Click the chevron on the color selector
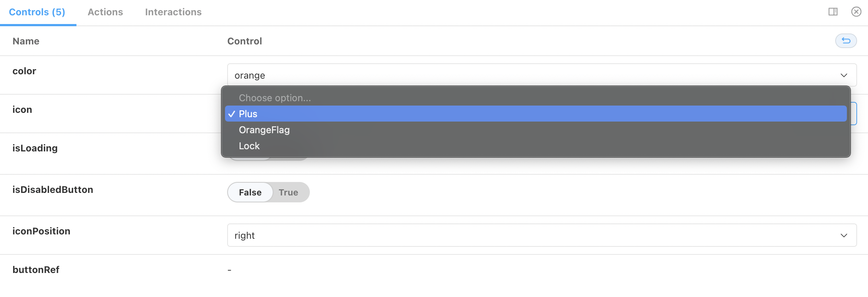 coord(844,75)
